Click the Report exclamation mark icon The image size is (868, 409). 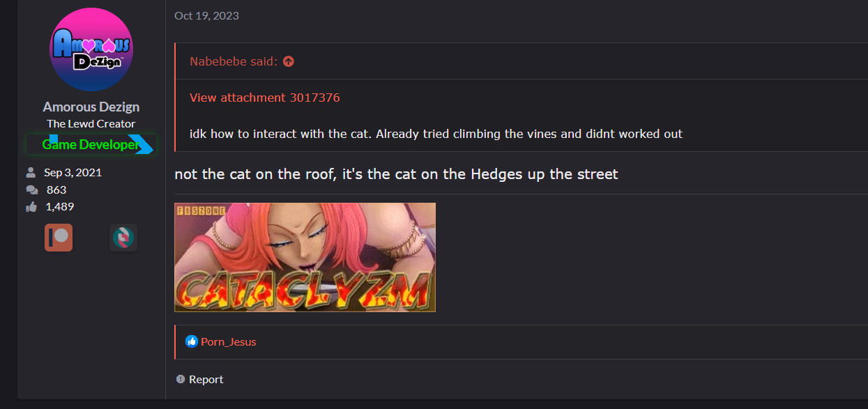coord(181,379)
